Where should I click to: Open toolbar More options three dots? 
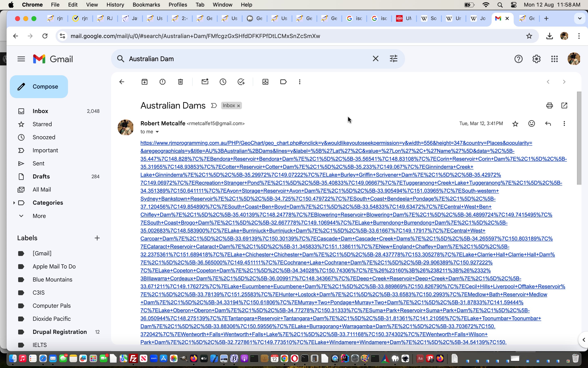click(x=300, y=82)
